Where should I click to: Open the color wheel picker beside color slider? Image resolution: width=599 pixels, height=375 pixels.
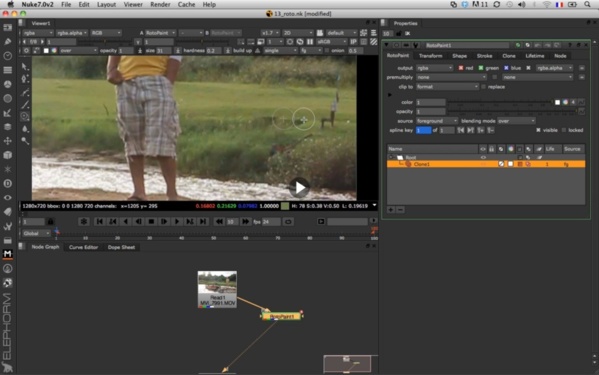coord(565,102)
